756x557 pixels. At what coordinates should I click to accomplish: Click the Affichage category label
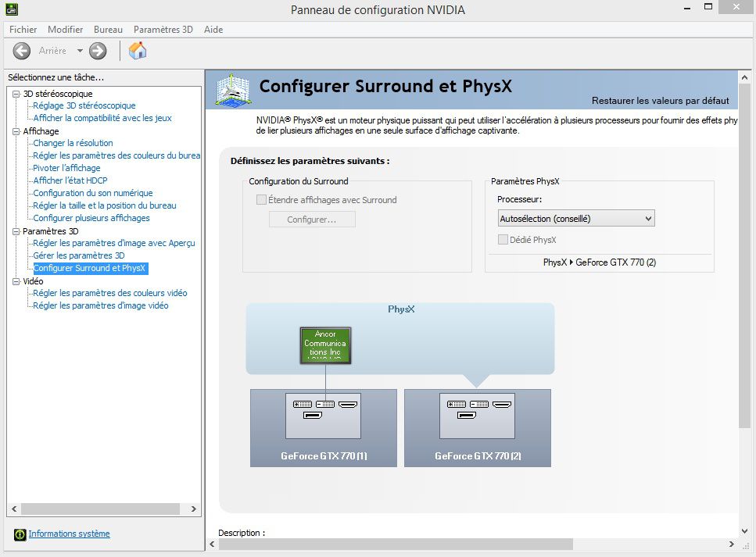[x=41, y=131]
